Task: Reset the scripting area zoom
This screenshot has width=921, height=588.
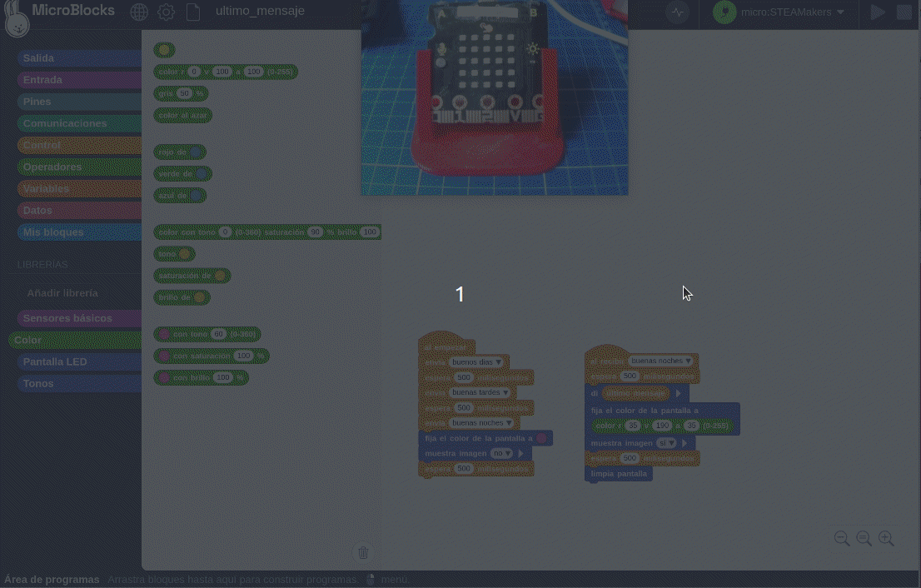Action: tap(864, 538)
